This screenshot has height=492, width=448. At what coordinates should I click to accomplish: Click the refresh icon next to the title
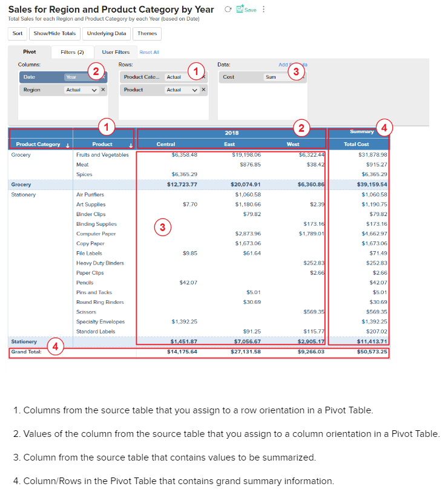click(228, 10)
